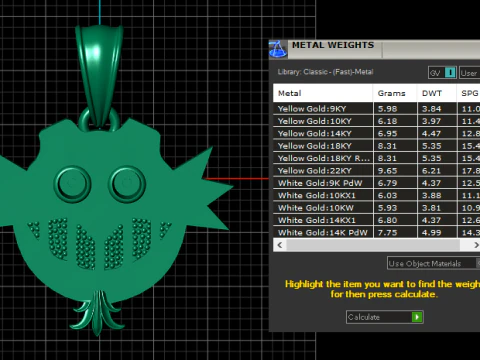Click the horizontal scrollbar thumb
Screen dimensions: 480x360
[373, 245]
